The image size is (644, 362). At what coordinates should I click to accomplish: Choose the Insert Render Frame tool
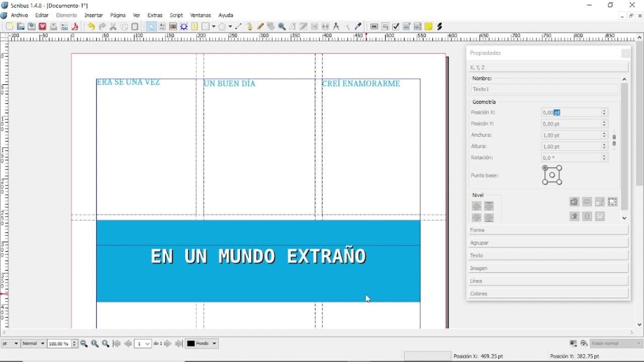(184, 27)
